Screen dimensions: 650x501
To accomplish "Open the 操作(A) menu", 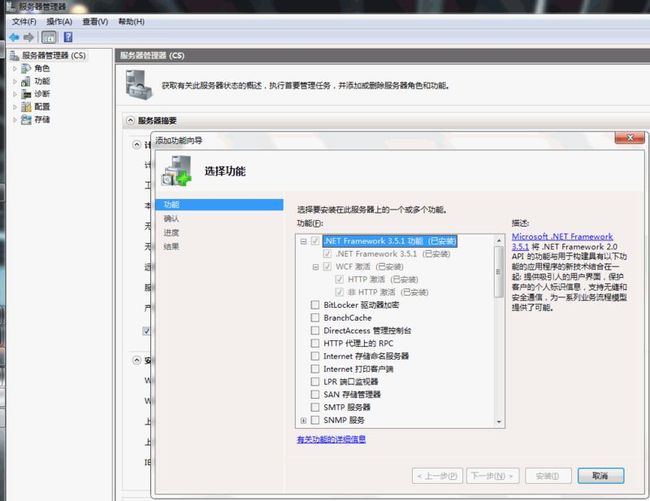I will (x=59, y=22).
